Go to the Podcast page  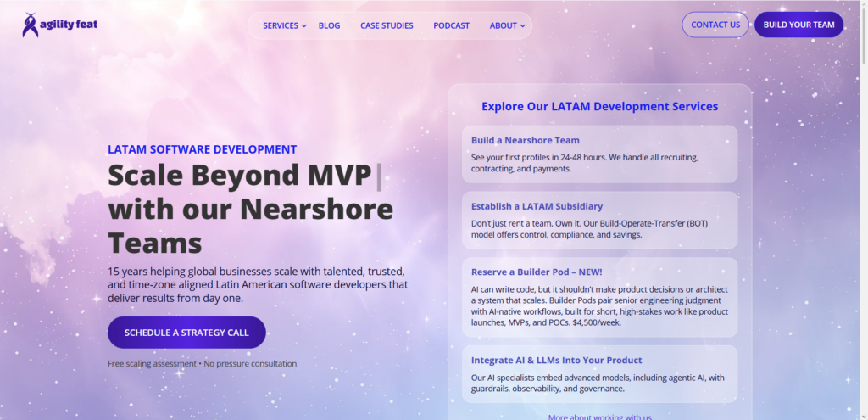pyautogui.click(x=451, y=25)
